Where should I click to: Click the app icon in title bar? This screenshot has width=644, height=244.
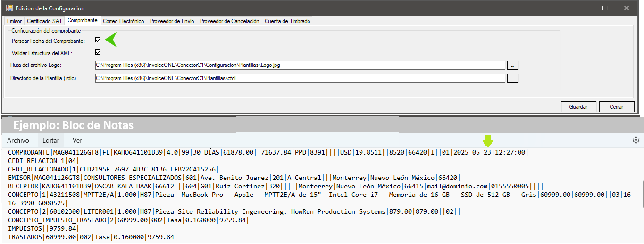coord(9,8)
